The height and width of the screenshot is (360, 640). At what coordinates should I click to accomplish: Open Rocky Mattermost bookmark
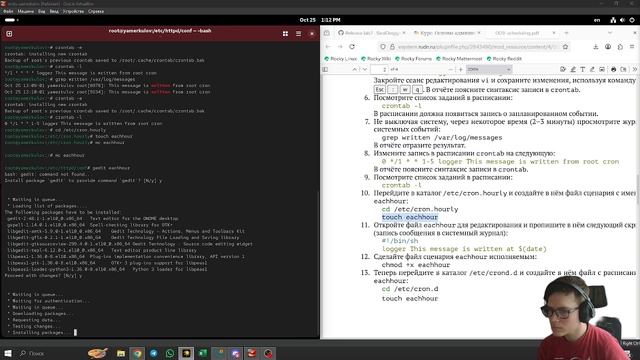pyautogui.click(x=459, y=59)
